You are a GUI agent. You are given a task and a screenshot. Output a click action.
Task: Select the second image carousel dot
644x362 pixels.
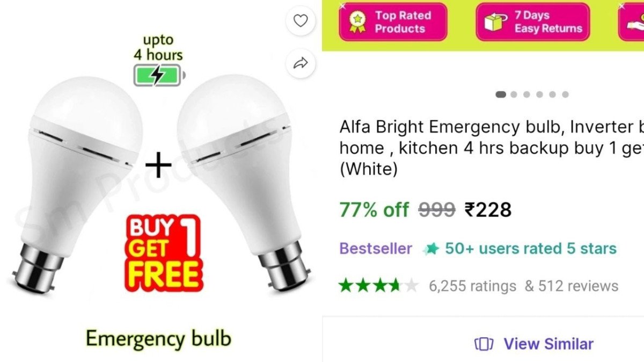click(x=514, y=95)
